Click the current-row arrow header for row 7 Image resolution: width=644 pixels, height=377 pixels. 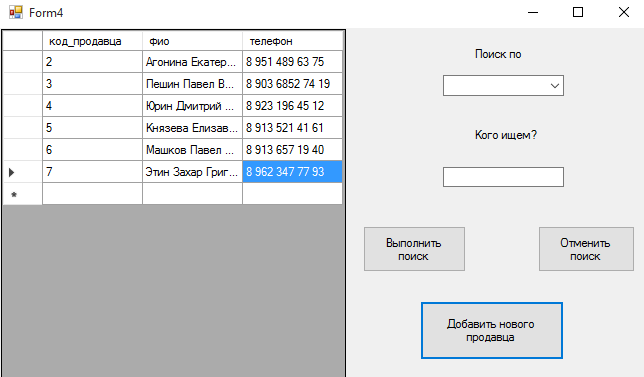tap(23, 172)
